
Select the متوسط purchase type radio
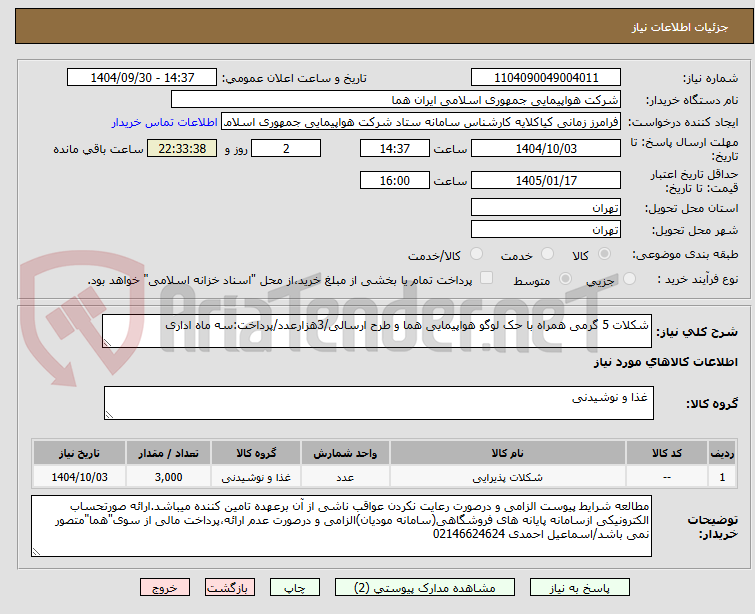[x=565, y=278]
